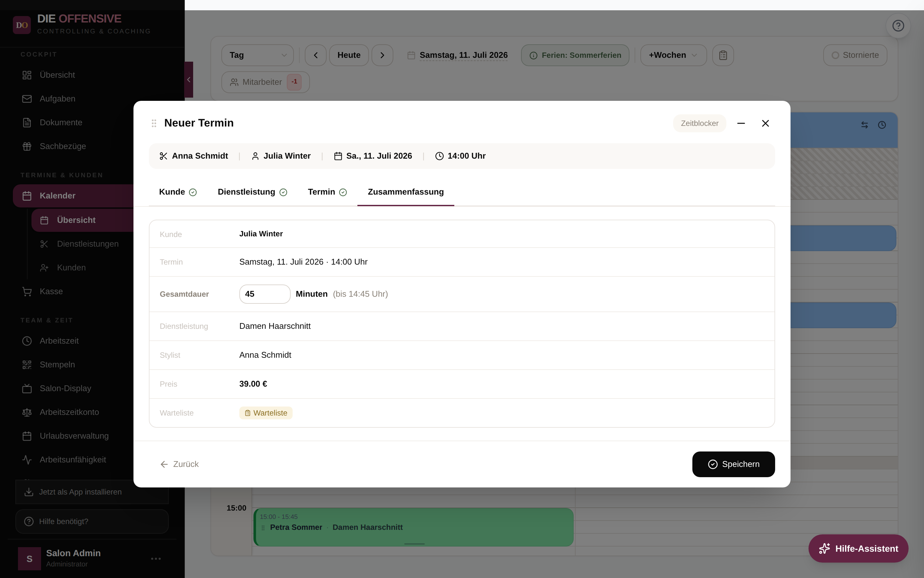Minimize the Neuer Termin dialog
The height and width of the screenshot is (578, 924).
[x=741, y=123]
